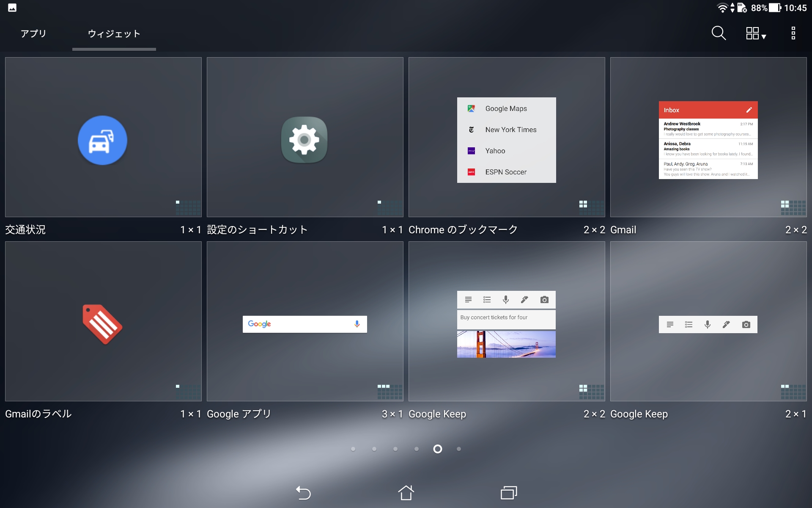Tap the recent apps navigation button

pos(509,493)
